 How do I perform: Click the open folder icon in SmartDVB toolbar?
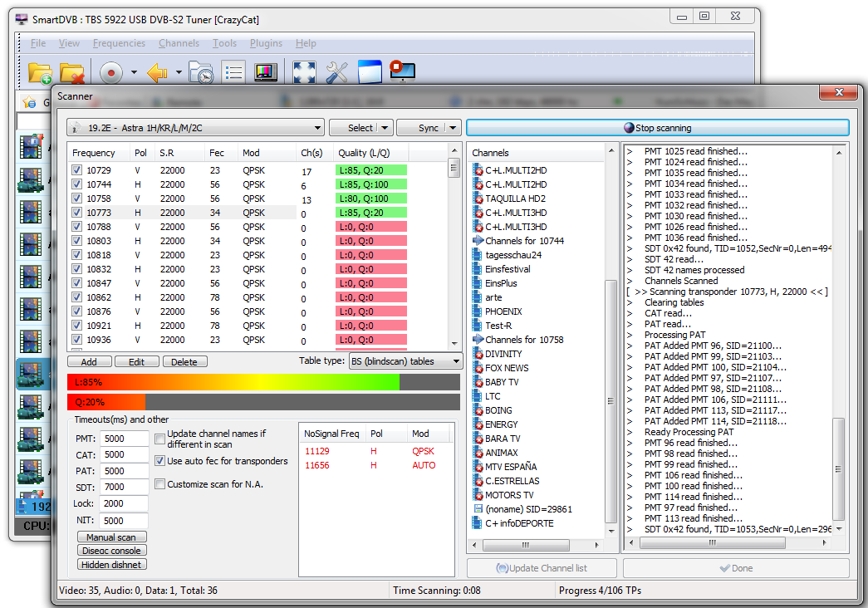tap(40, 72)
